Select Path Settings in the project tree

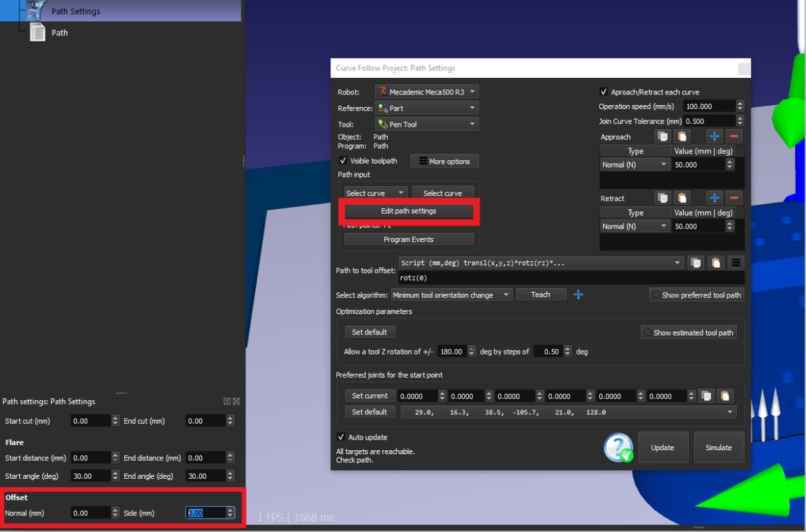(x=76, y=11)
